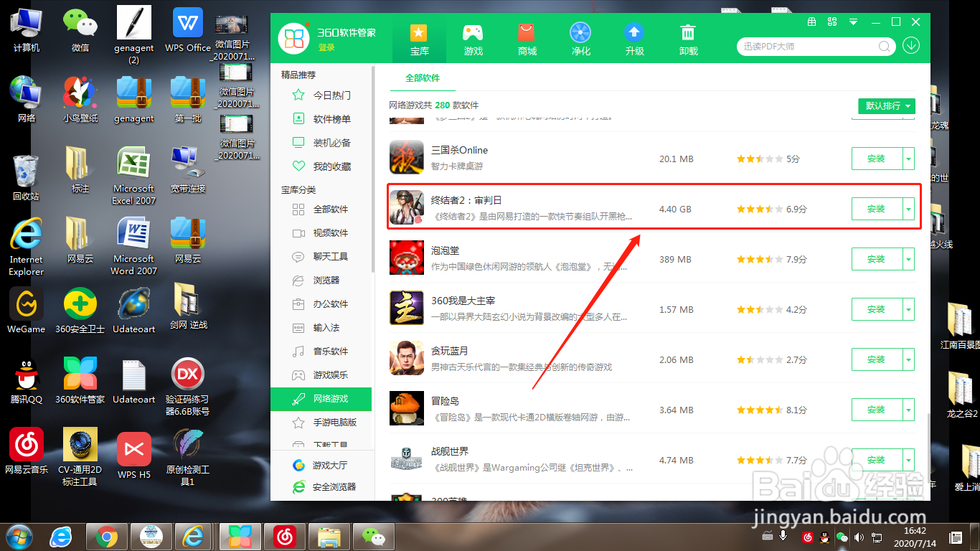The height and width of the screenshot is (551, 980).
Task: Select the 微信 desktop icon
Action: [x=80, y=30]
